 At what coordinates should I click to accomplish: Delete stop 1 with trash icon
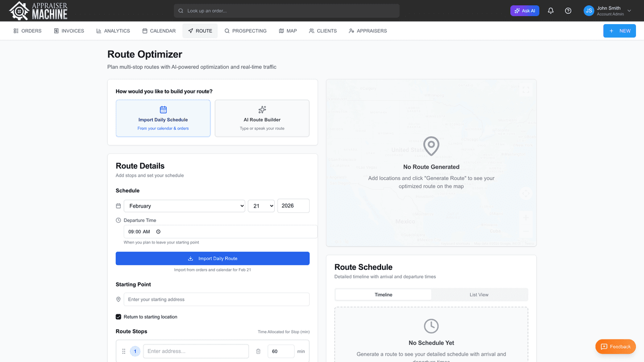pos(258,351)
